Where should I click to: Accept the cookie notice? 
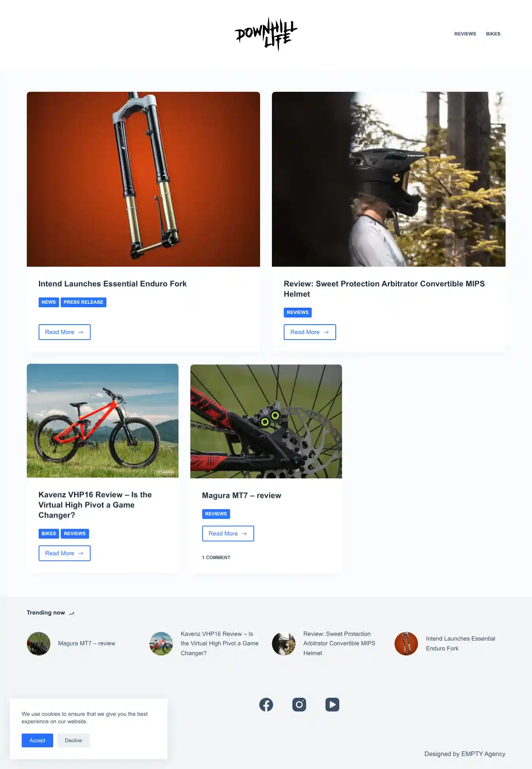click(x=37, y=741)
